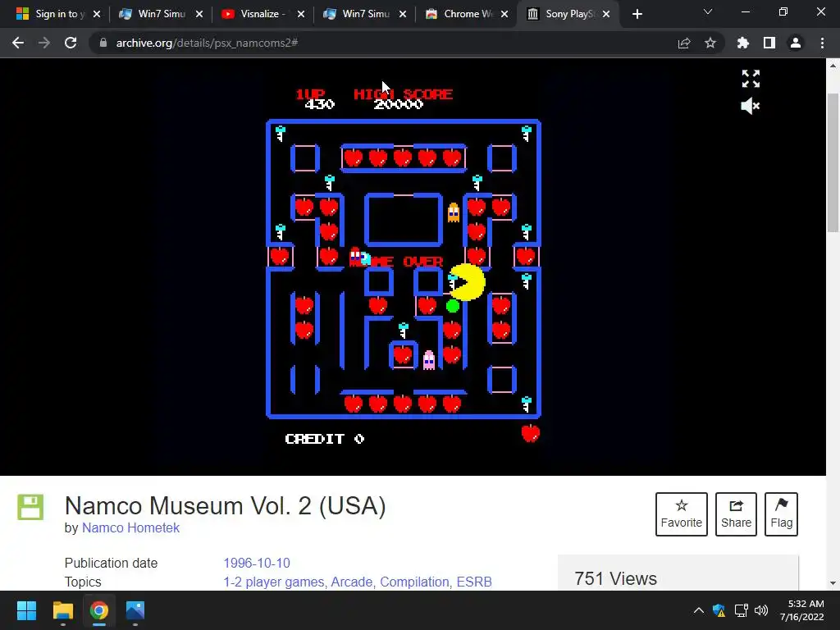The width and height of the screenshot is (840, 630).
Task: Click the address bar URL
Action: pos(207,43)
